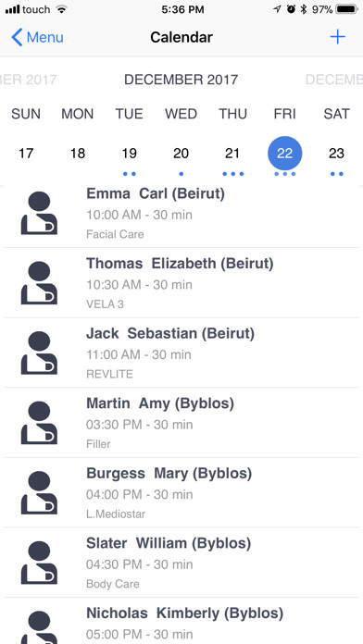Viewport: 363px width, 644px height.
Task: Select date 19 in the week strip
Action: pos(129,154)
